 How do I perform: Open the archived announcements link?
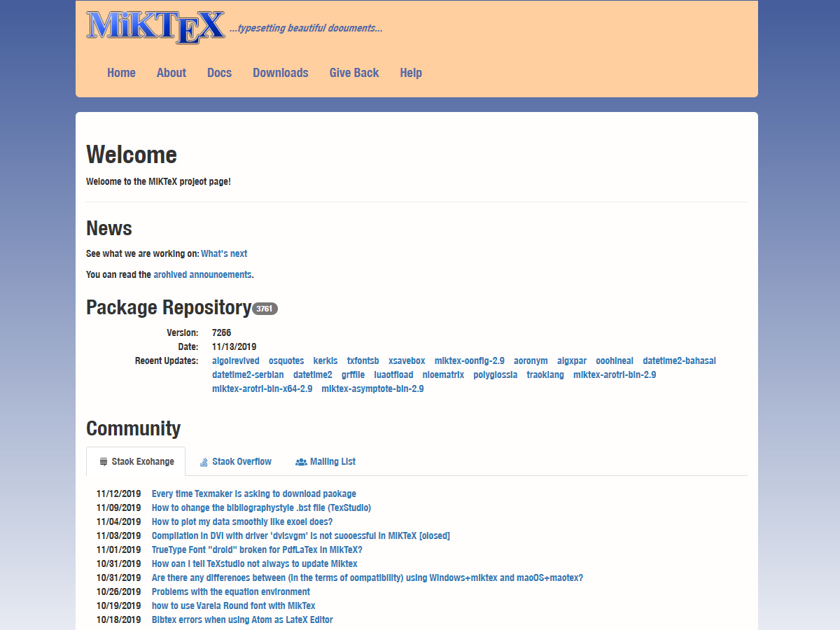click(x=202, y=275)
